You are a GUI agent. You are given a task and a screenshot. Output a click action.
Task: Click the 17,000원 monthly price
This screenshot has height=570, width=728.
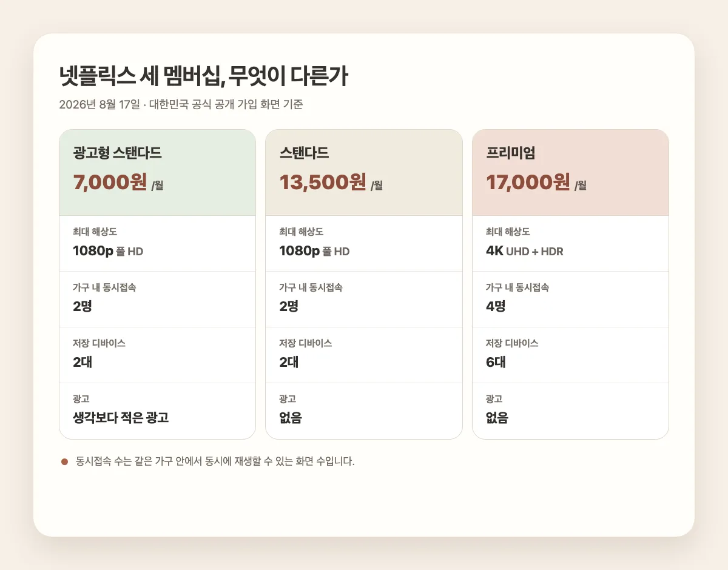528,182
